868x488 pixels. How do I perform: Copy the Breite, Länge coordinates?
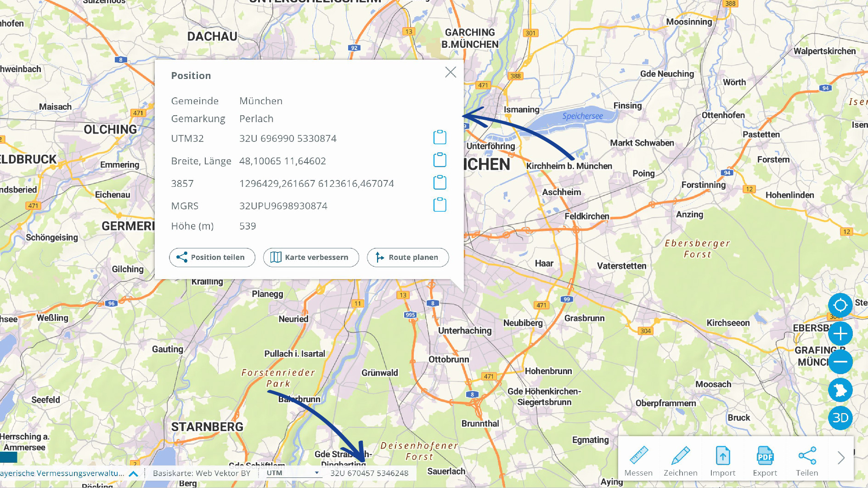tap(440, 160)
